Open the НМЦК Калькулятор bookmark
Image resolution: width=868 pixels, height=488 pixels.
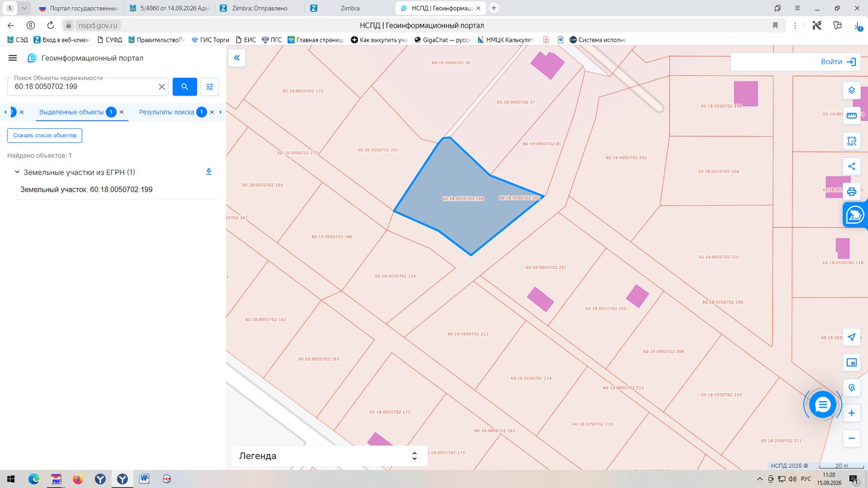[505, 40]
